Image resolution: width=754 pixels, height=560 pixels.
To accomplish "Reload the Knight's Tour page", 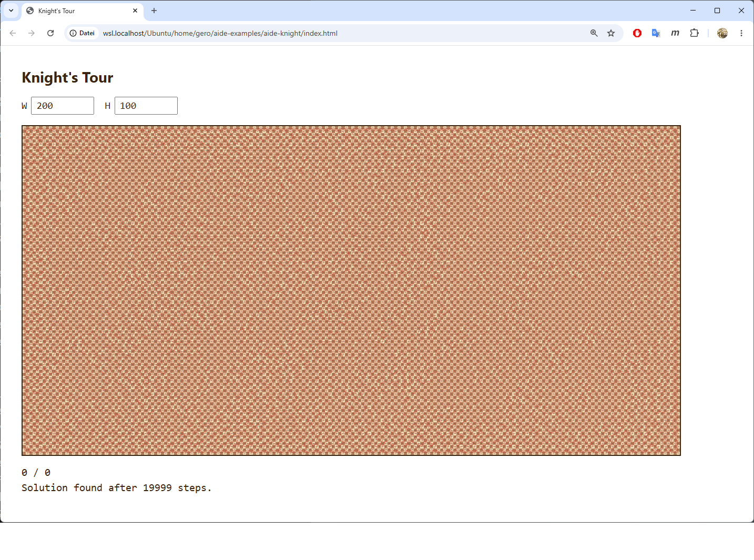I will tap(50, 33).
